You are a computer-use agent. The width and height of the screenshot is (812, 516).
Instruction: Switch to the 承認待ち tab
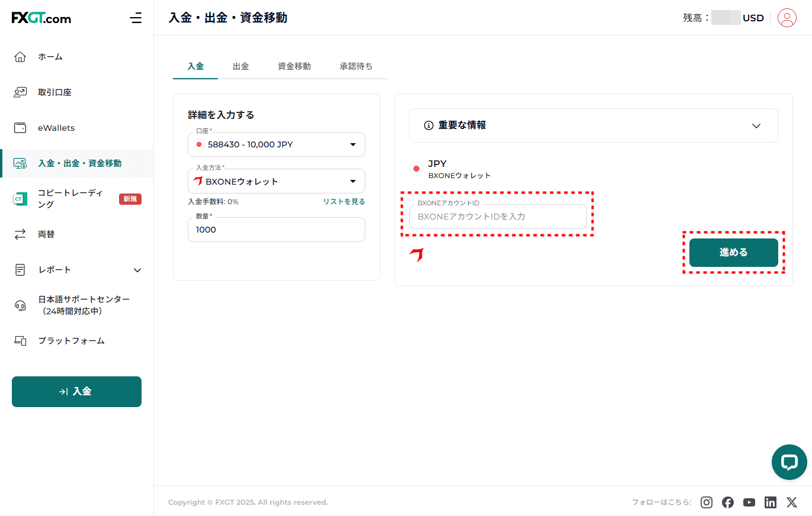(x=356, y=66)
